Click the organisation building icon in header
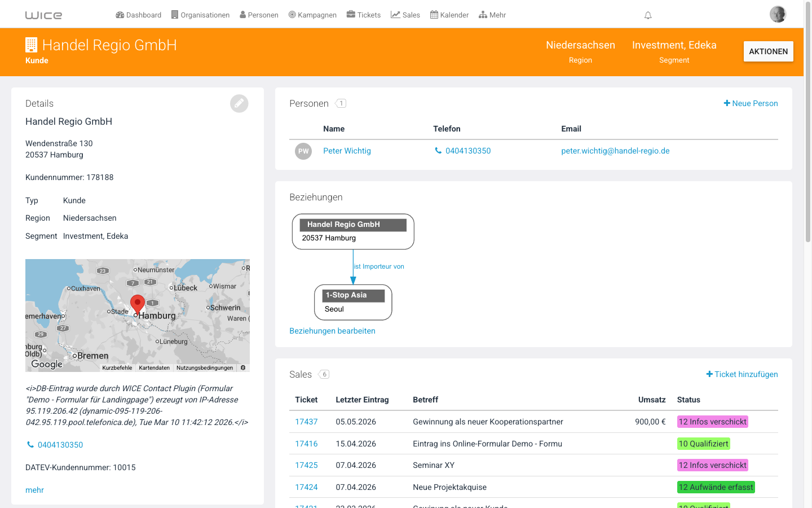The width and height of the screenshot is (812, 508). pos(32,45)
